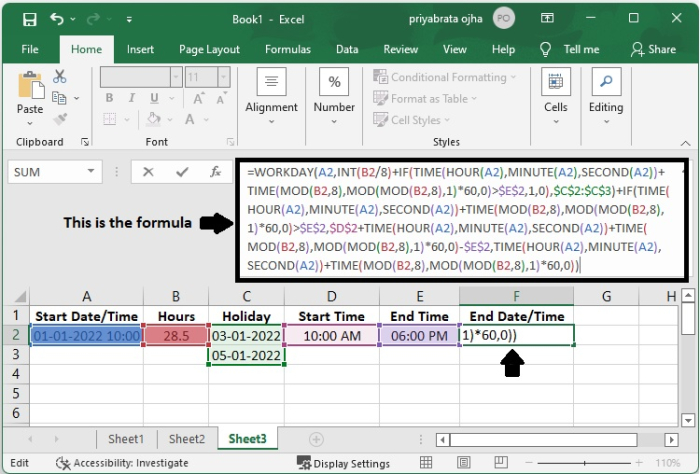Click the Format Painter brush icon
The image size is (700, 474).
(x=60, y=119)
